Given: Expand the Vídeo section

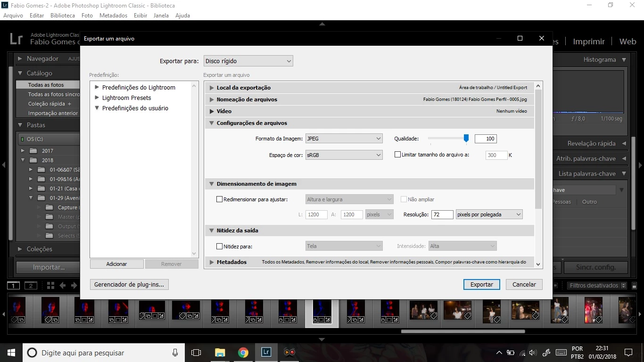Looking at the screenshot, I should (212, 111).
